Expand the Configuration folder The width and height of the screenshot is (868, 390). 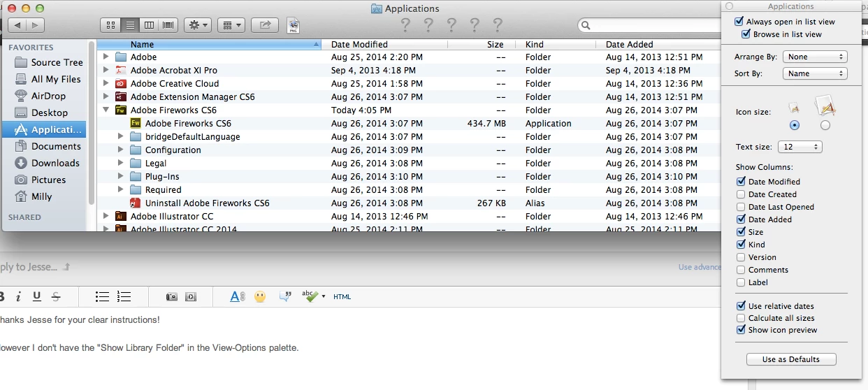pos(121,150)
